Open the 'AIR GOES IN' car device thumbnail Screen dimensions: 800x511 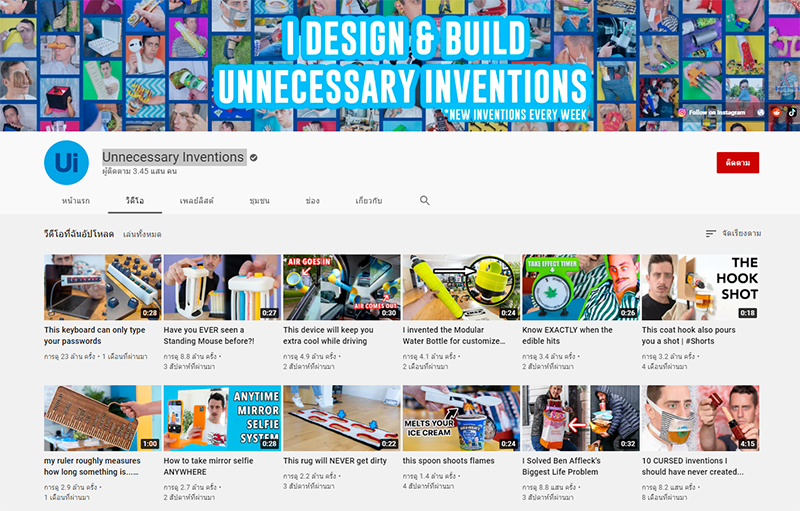coord(342,288)
